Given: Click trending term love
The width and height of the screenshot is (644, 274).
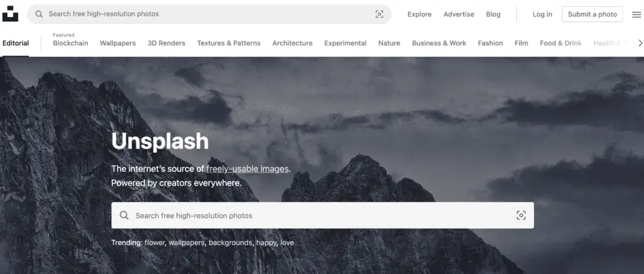Looking at the screenshot, I should click(x=287, y=243).
